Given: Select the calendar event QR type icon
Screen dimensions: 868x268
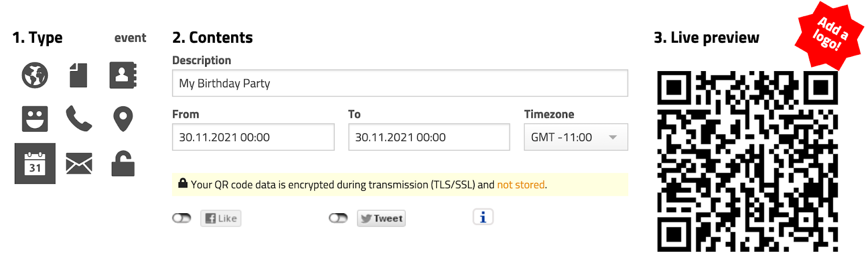Looking at the screenshot, I should (x=35, y=163).
